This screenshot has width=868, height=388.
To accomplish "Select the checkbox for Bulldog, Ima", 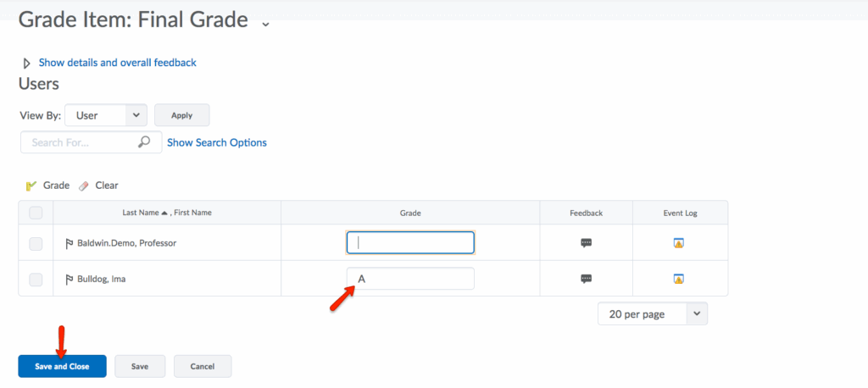I will (36, 279).
